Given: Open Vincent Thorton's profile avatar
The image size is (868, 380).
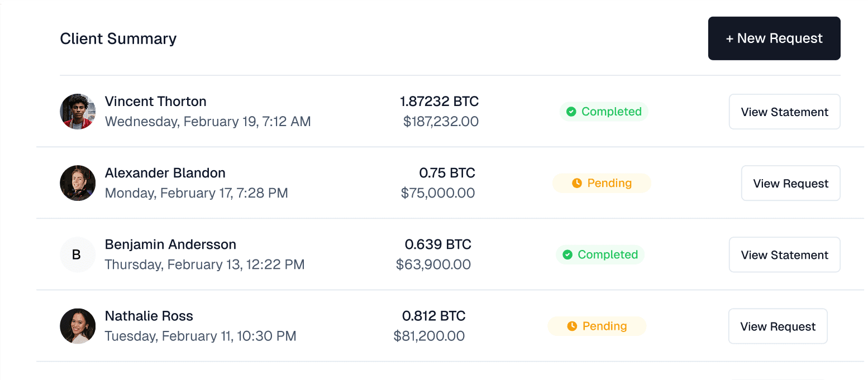Looking at the screenshot, I should point(78,112).
